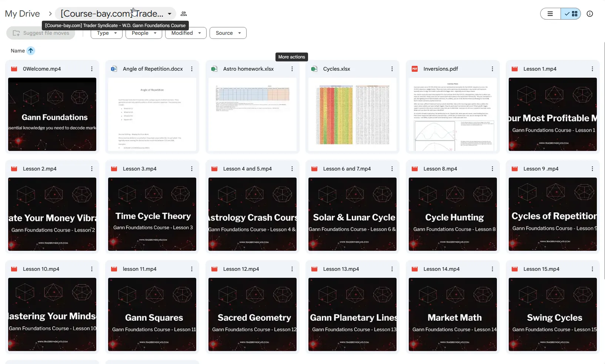The width and height of the screenshot is (605, 364).
Task: Open More actions for Lesson 15.mp4
Action: [592, 269]
